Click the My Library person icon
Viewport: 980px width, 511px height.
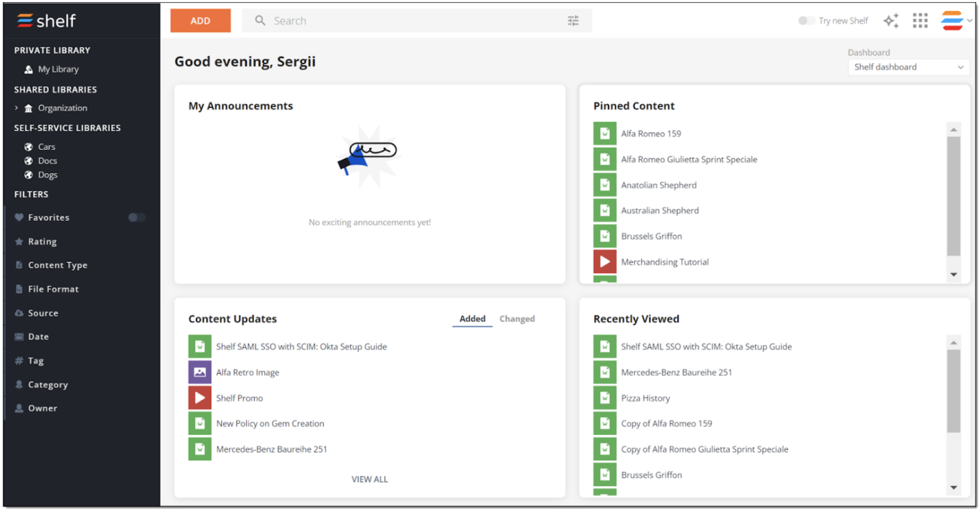click(28, 70)
